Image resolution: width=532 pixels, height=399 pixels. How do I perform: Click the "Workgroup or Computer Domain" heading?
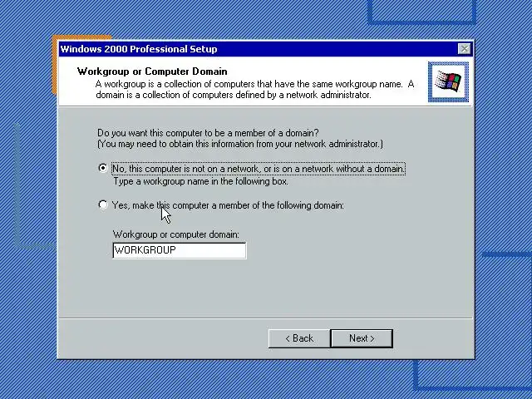pos(152,71)
